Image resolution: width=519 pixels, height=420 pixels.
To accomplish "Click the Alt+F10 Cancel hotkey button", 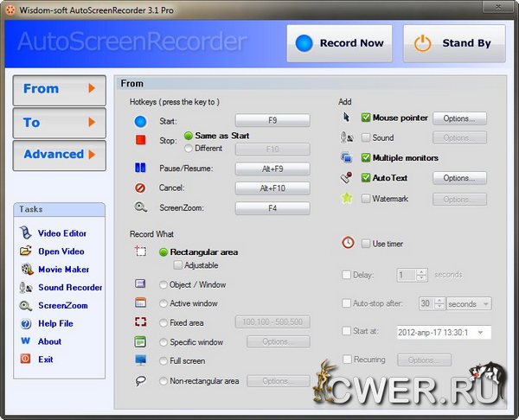I will pyautogui.click(x=272, y=188).
